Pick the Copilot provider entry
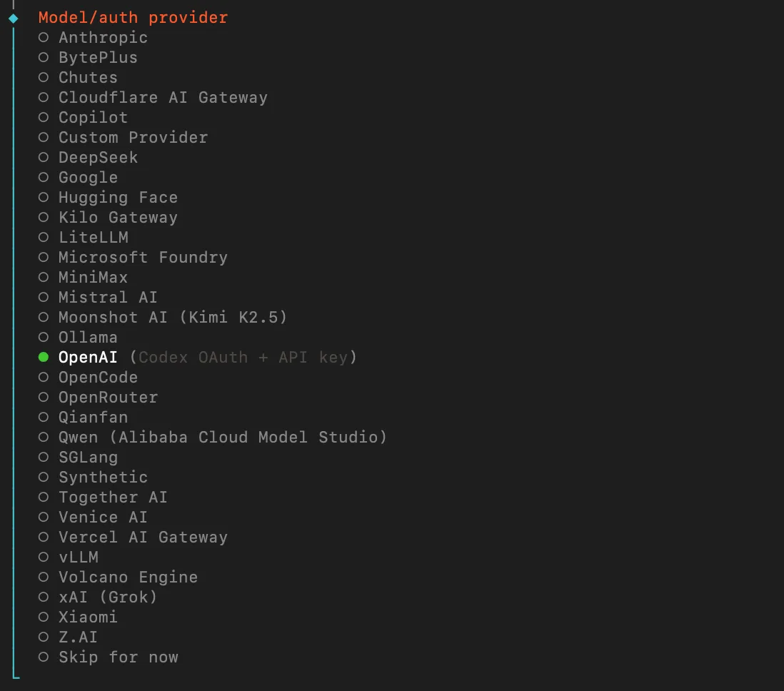Image resolution: width=784 pixels, height=691 pixels. [93, 118]
